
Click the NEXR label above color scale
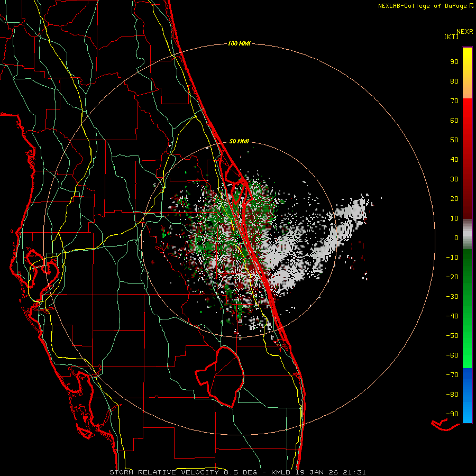point(464,32)
